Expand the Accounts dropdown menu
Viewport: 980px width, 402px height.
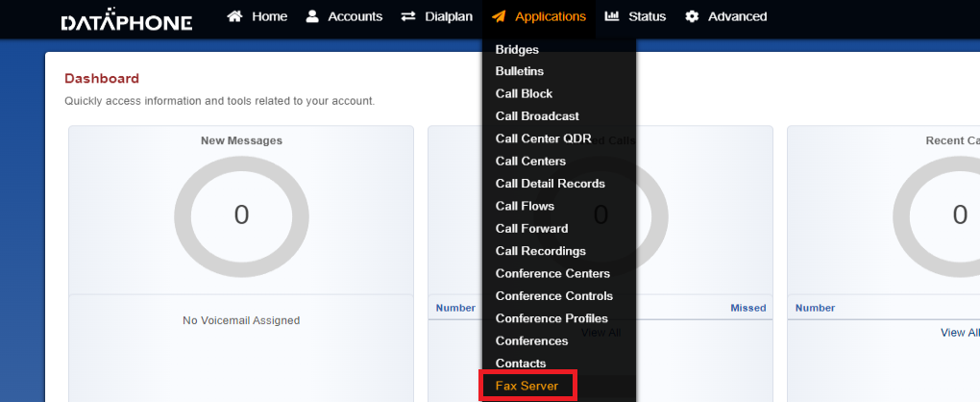pos(355,16)
